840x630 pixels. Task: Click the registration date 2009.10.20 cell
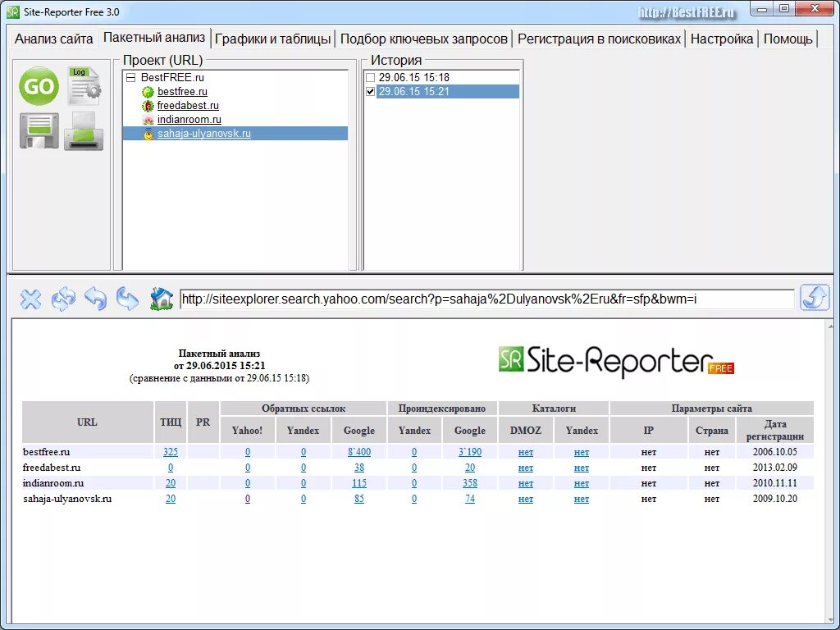pos(774,498)
